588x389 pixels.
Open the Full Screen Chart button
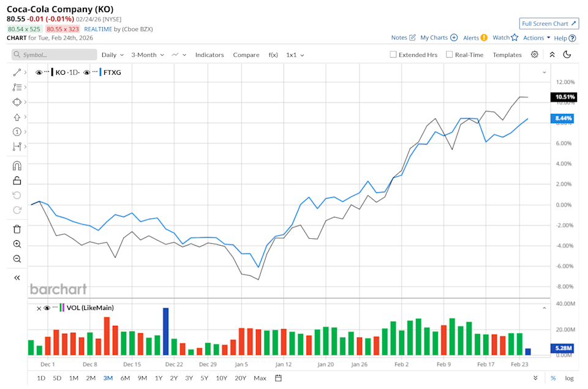coord(548,23)
